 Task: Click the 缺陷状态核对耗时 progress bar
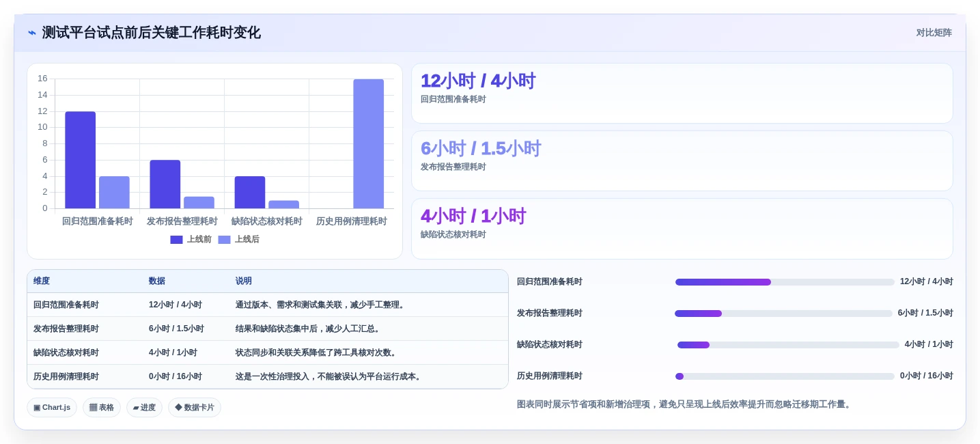point(788,345)
